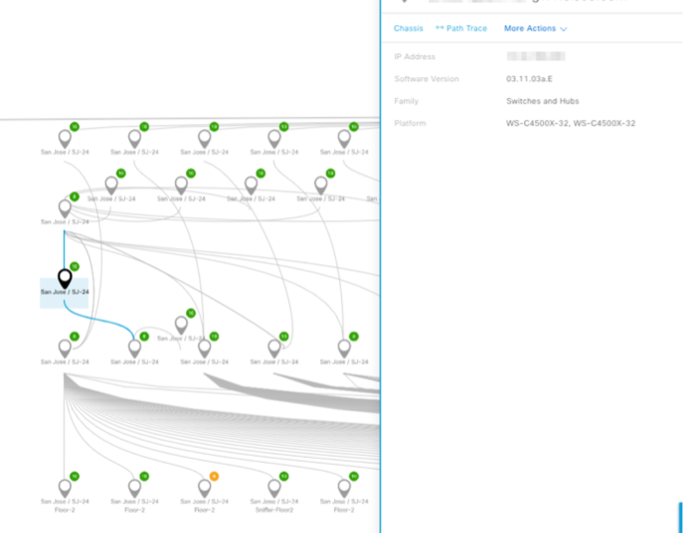Start a Path Trace
The width and height of the screenshot is (687, 533).
click(461, 28)
